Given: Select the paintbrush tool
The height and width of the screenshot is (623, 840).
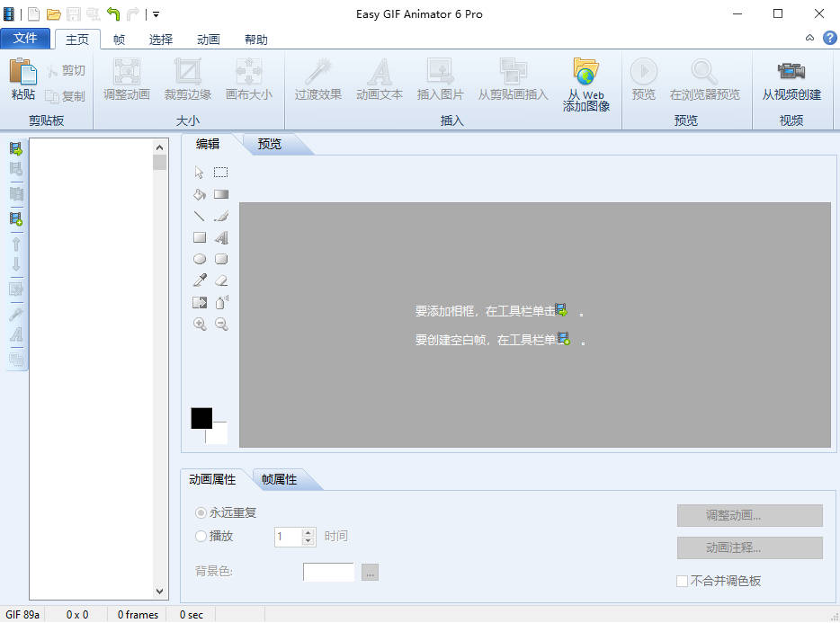Looking at the screenshot, I should (221, 216).
